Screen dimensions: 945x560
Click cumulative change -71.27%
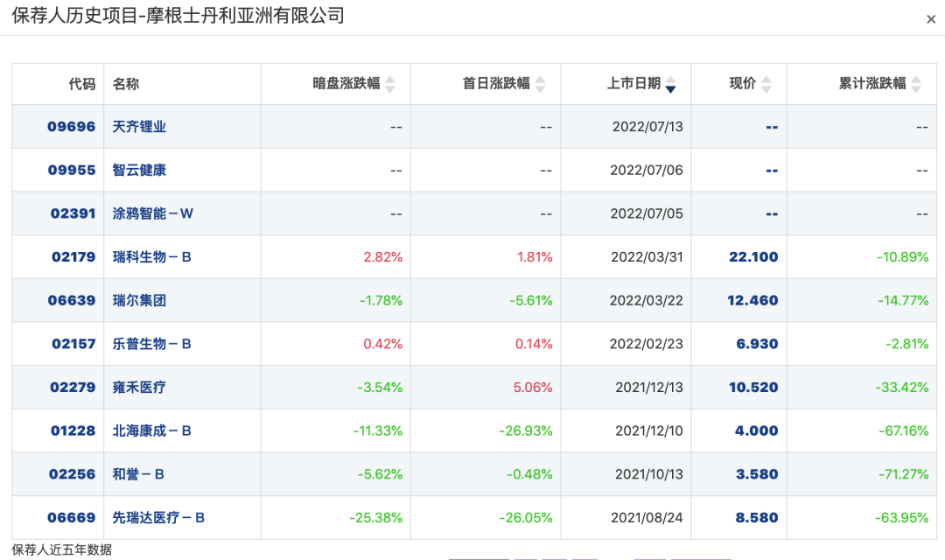click(903, 473)
